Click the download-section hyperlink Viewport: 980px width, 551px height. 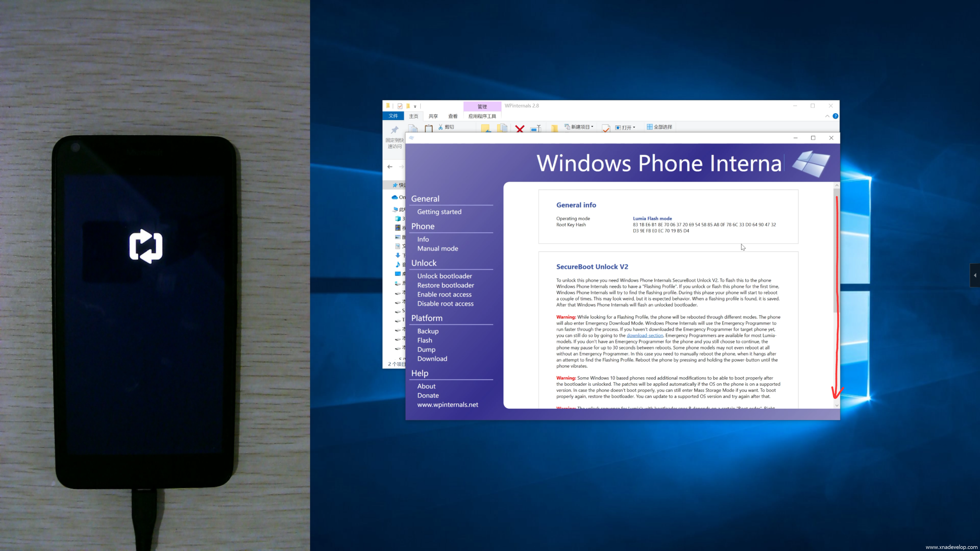pos(645,335)
